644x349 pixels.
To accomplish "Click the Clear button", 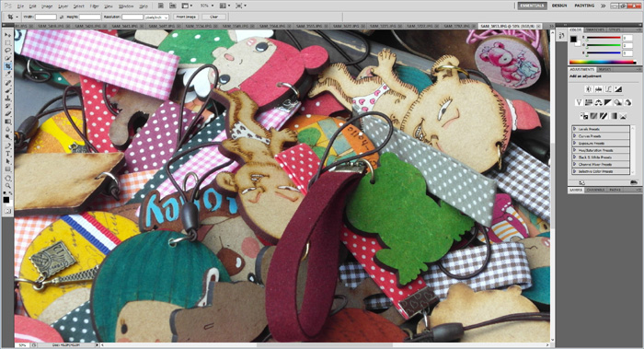I will 213,17.
